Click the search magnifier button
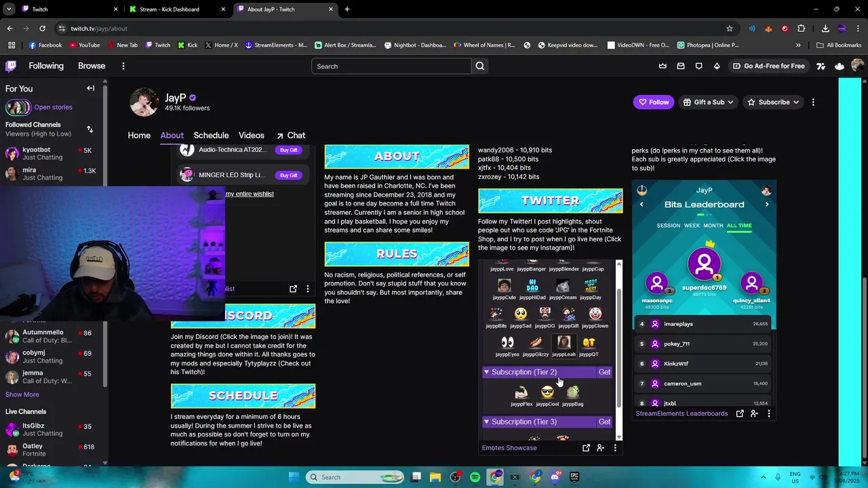The image size is (868, 488). tap(480, 66)
